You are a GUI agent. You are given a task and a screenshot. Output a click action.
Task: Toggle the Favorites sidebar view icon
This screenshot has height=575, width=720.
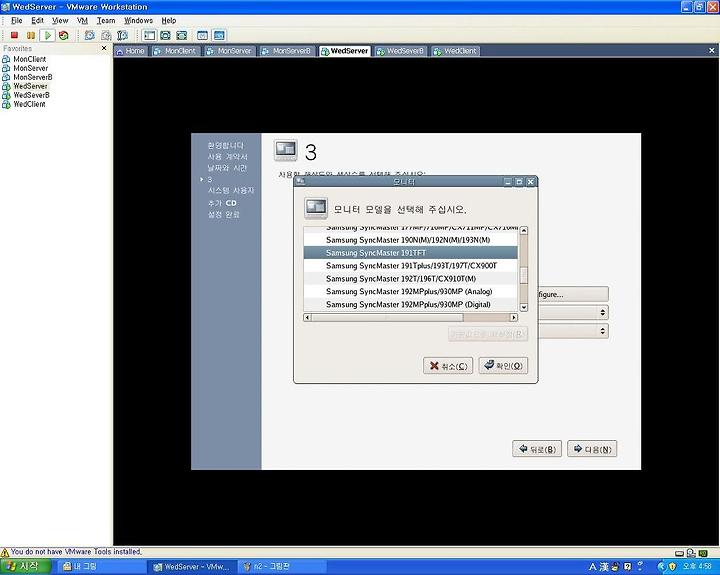tap(149, 35)
